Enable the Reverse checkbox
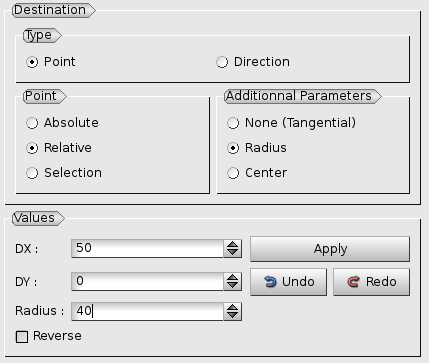The width and height of the screenshot is (429, 363). point(22,337)
